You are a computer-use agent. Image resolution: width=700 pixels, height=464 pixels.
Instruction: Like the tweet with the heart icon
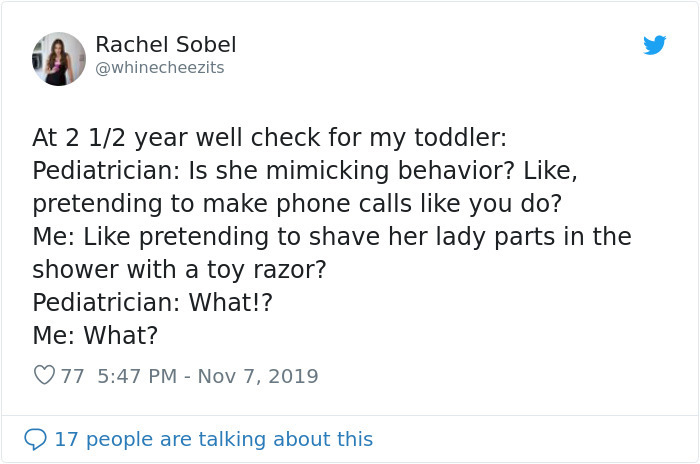point(44,376)
